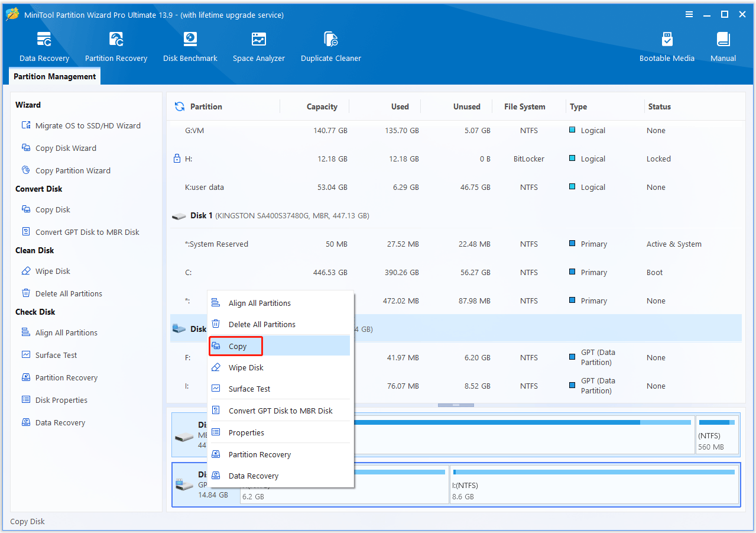Image resolution: width=756 pixels, height=533 pixels.
Task: Click the refresh icon beside Partition header
Action: 180,106
